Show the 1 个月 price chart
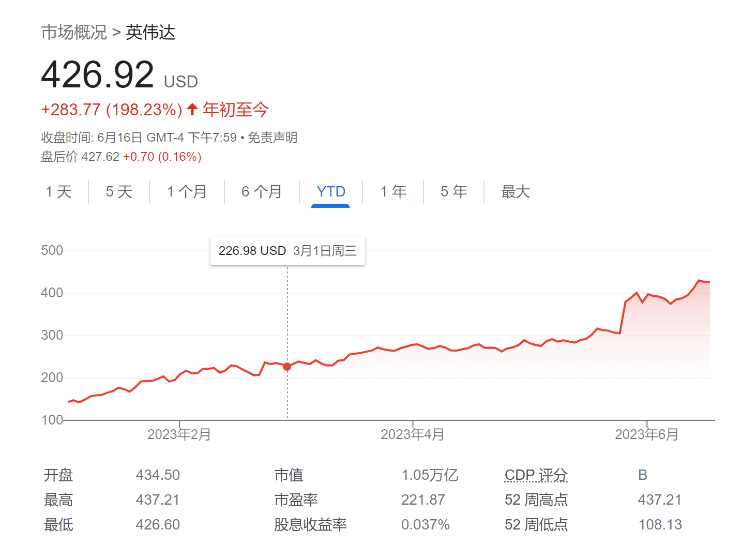 (x=187, y=192)
